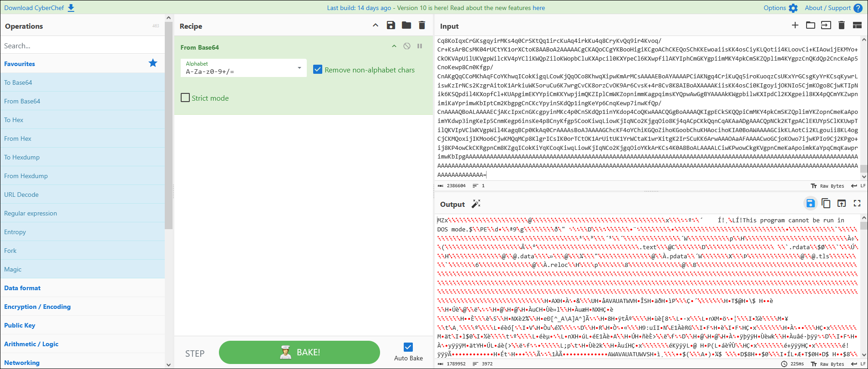Load a recipe via the folder icon
This screenshot has height=369, width=868.
click(x=406, y=26)
